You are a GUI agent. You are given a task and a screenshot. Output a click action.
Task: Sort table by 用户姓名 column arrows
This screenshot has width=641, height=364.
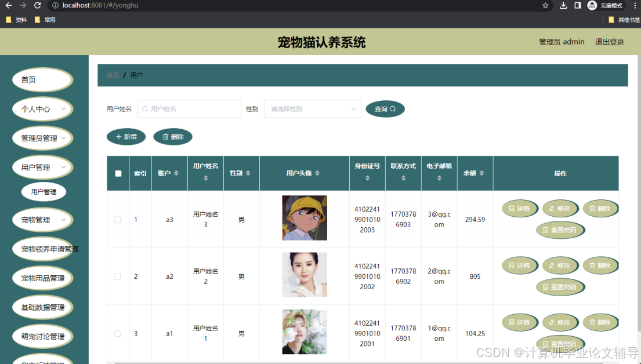click(205, 178)
